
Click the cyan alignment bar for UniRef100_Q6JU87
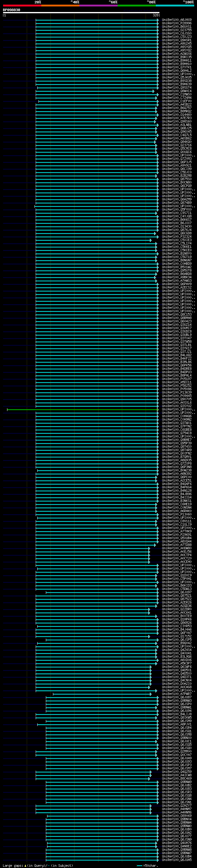(x=102, y=697)
